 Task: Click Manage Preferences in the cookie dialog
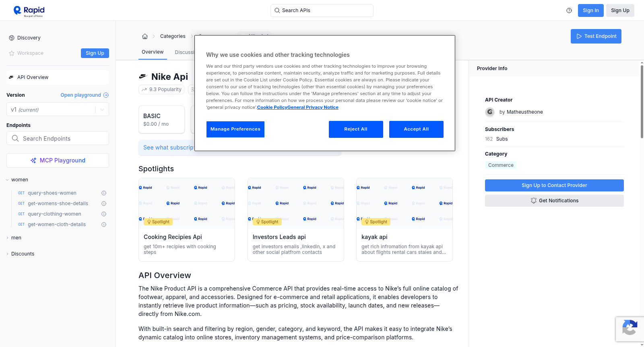click(x=235, y=129)
